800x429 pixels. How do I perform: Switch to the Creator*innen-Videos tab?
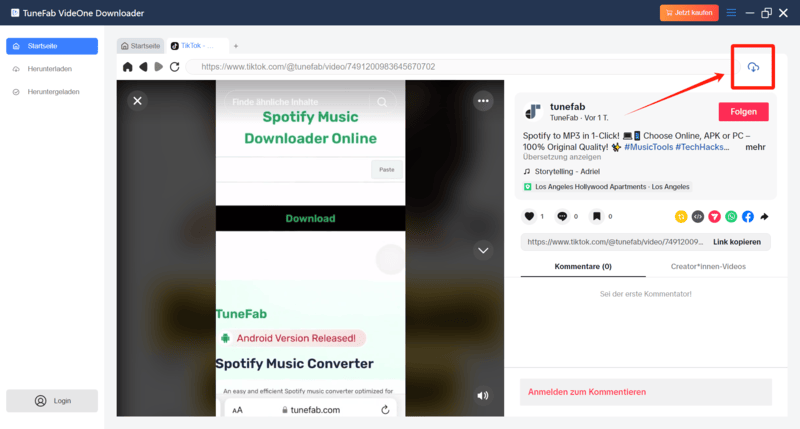click(708, 266)
